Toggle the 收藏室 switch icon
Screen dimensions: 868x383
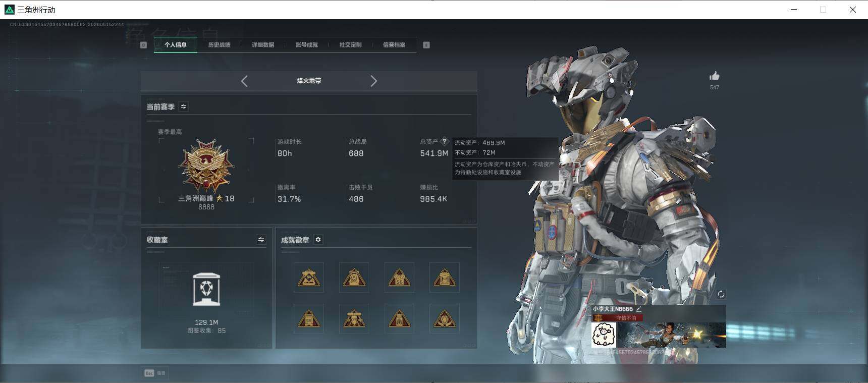coord(261,240)
